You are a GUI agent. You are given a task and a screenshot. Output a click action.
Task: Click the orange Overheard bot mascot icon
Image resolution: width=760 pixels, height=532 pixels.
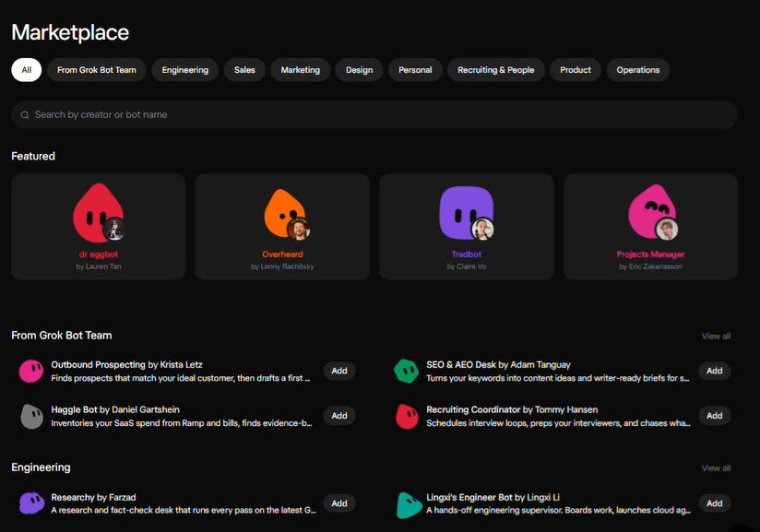pyautogui.click(x=283, y=213)
